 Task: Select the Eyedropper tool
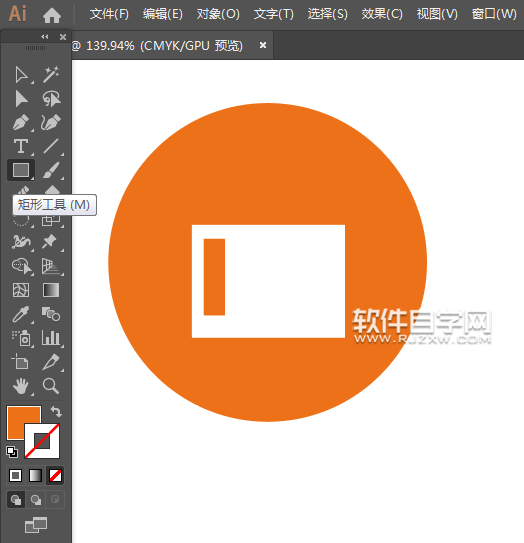[x=21, y=314]
